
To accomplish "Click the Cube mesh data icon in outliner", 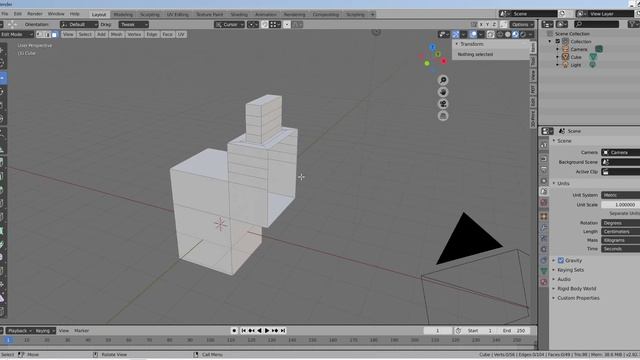I will 593,57.
